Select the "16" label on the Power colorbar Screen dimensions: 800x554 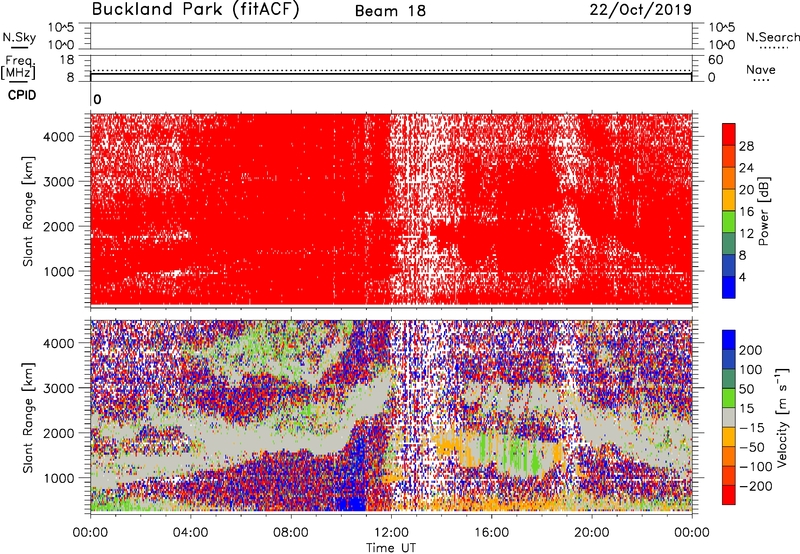click(x=746, y=212)
